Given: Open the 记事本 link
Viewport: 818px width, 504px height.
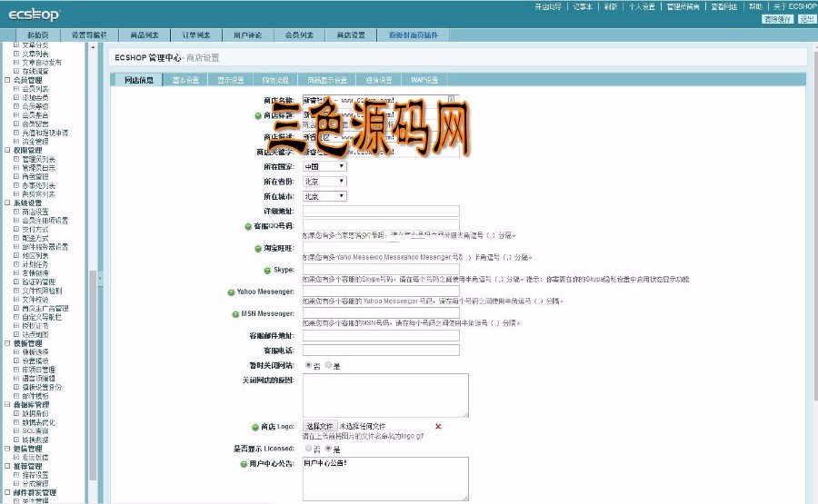Looking at the screenshot, I should click(583, 6).
